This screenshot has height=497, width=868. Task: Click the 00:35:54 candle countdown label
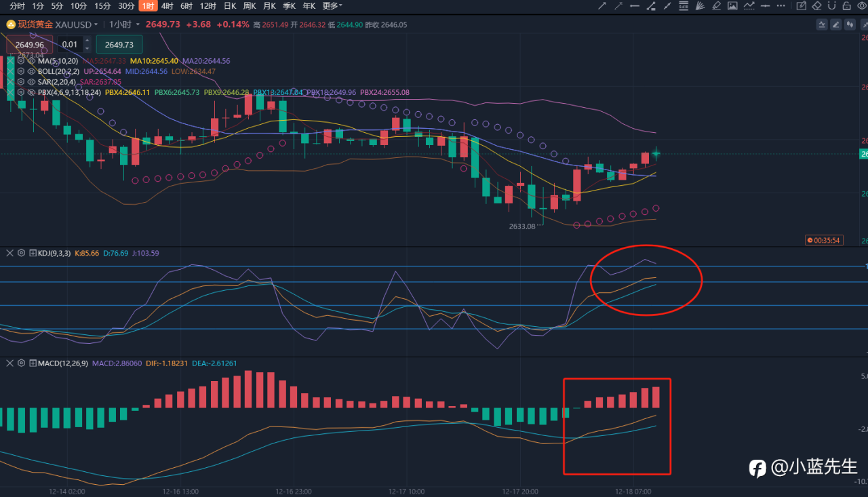pos(823,240)
